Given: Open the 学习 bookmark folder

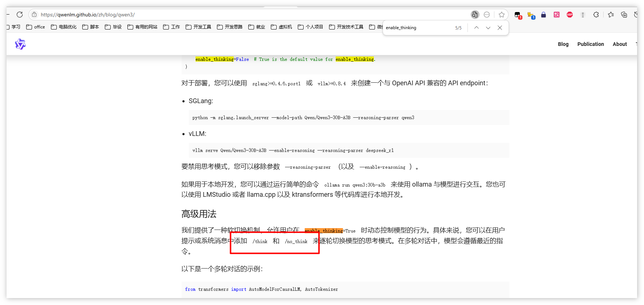Looking at the screenshot, I should click(x=13, y=27).
